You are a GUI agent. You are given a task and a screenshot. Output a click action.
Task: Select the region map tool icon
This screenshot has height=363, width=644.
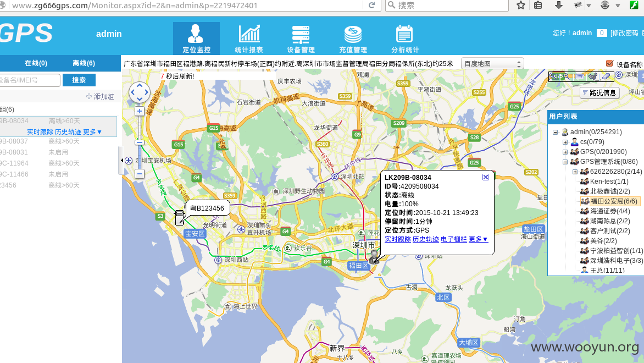(x=593, y=76)
